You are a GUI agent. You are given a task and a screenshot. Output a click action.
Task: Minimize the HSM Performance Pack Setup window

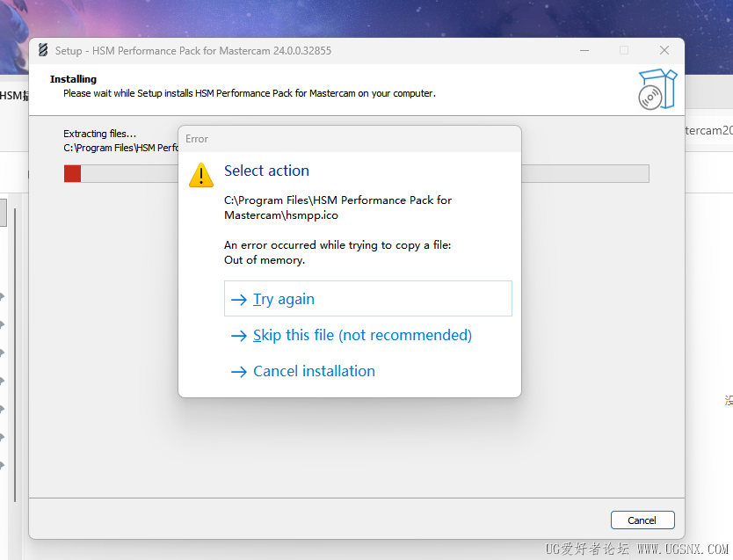584,50
